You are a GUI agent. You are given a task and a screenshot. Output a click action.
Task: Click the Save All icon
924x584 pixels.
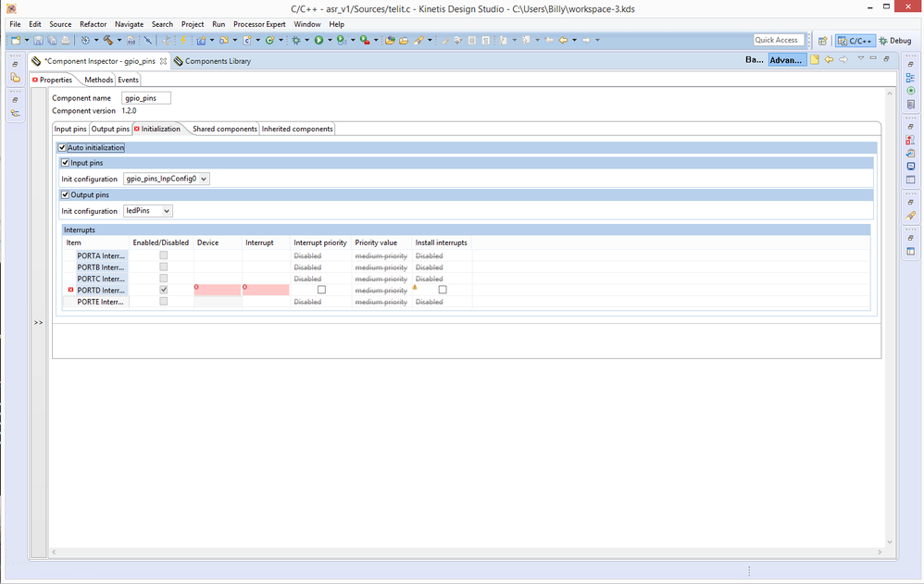pos(52,40)
